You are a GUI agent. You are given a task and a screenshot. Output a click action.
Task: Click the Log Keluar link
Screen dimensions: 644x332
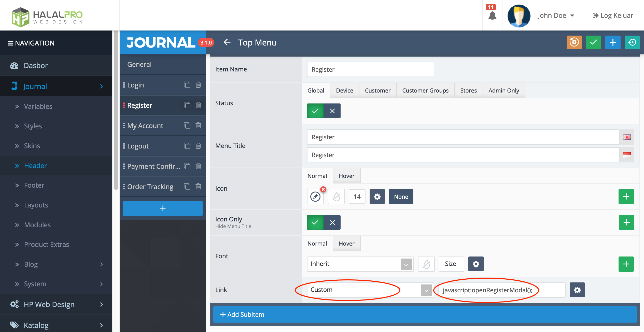613,16
